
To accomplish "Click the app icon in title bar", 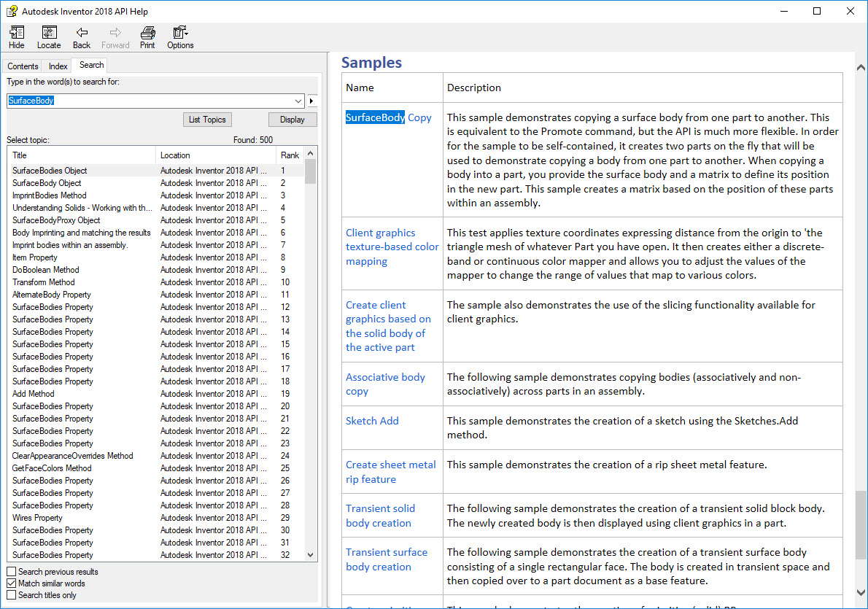I will pyautogui.click(x=12, y=12).
